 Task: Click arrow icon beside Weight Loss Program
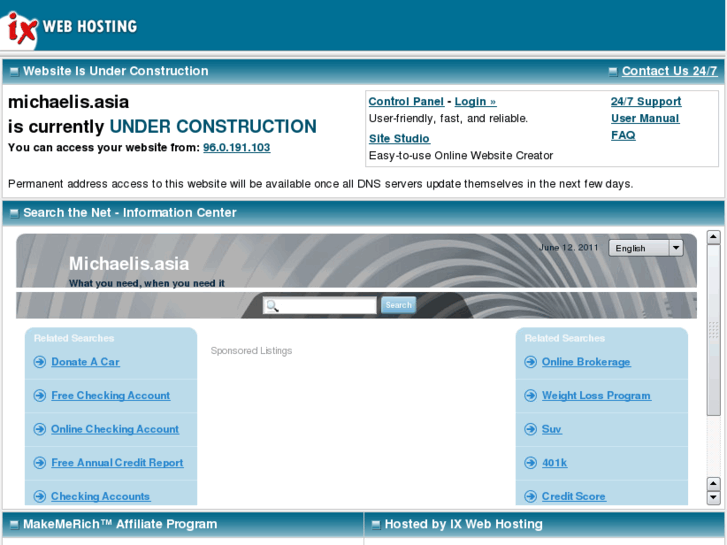(530, 396)
